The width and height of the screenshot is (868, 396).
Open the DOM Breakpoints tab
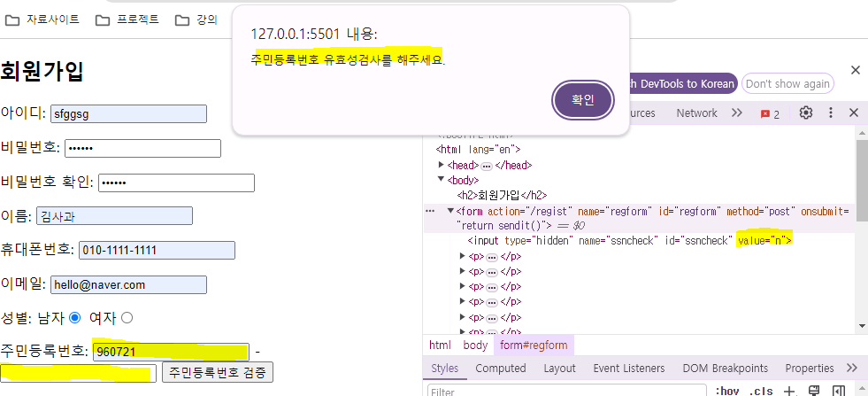click(726, 369)
